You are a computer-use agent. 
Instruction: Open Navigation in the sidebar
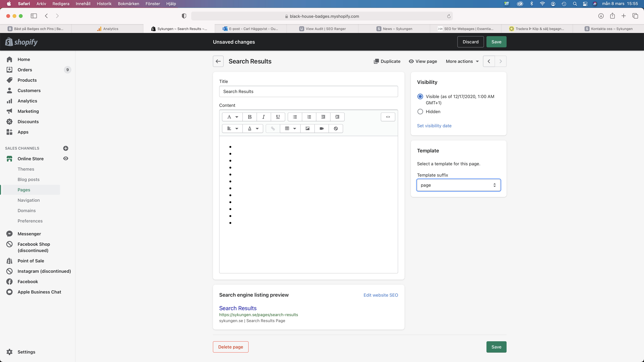(28, 200)
